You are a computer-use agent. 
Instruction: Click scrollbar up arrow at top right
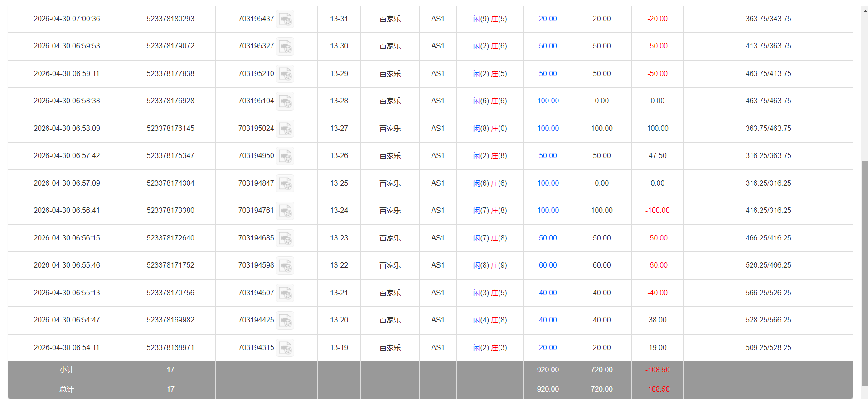click(x=864, y=11)
